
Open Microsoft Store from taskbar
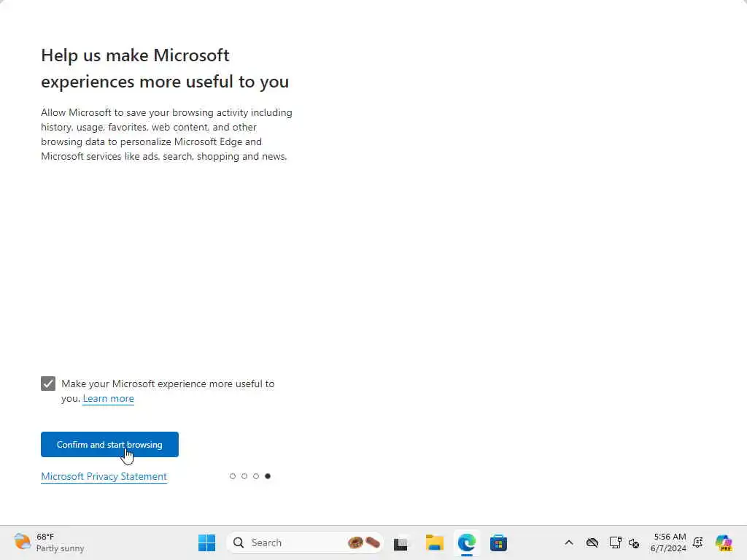pos(498,542)
